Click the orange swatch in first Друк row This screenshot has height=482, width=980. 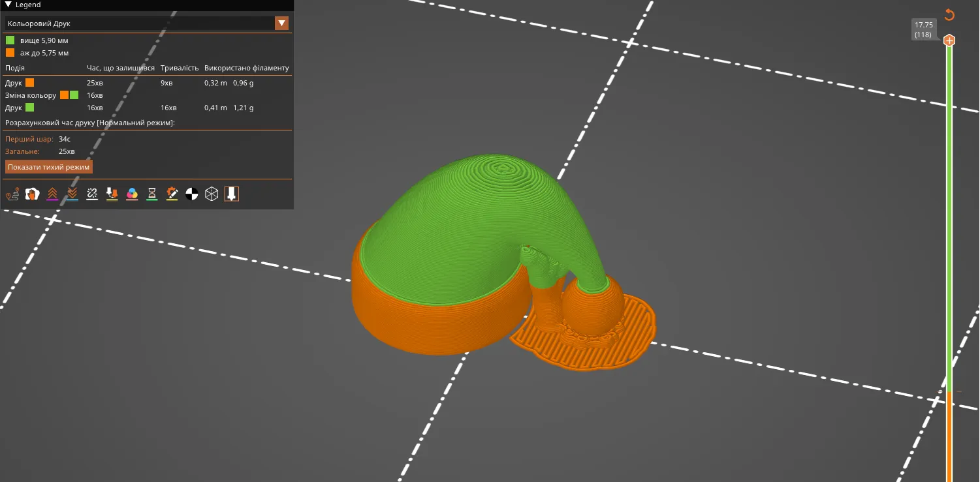pos(29,83)
